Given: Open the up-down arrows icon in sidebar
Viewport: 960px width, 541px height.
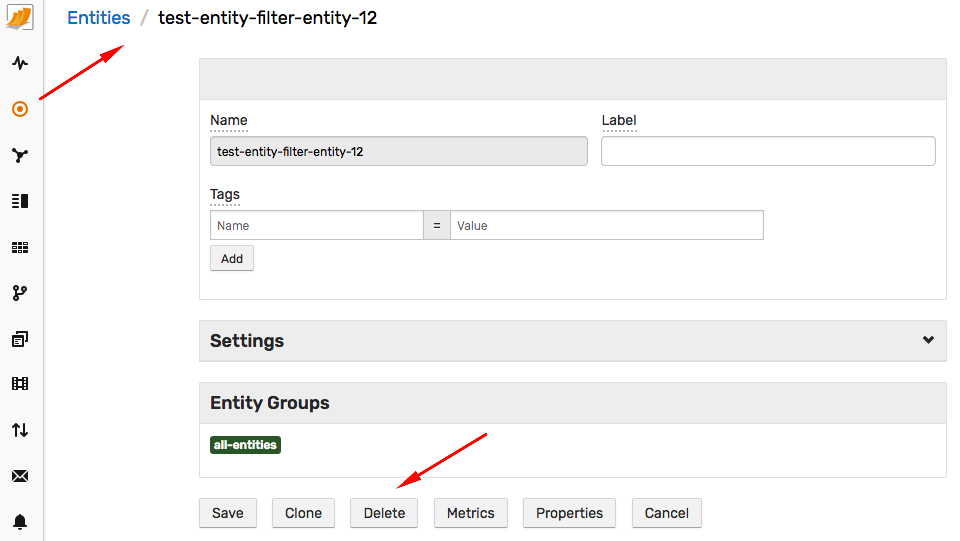Looking at the screenshot, I should [20, 430].
